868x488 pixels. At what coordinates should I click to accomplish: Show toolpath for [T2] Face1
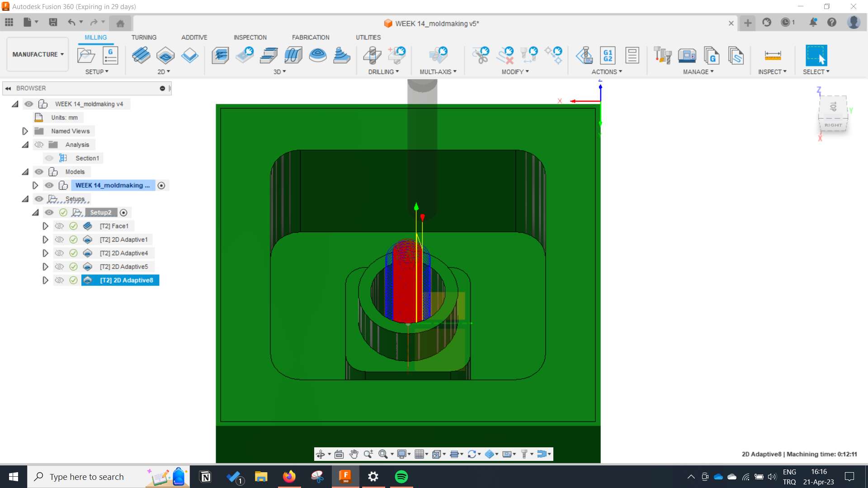point(59,226)
